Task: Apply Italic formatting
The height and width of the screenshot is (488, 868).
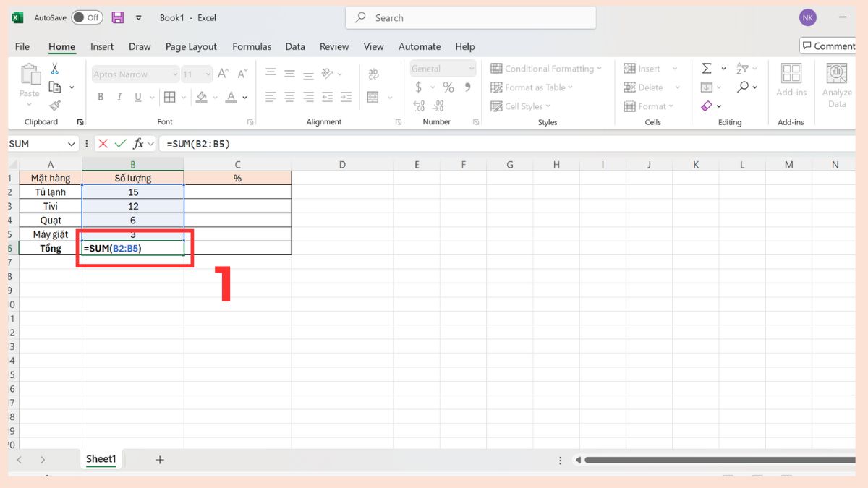Action: pyautogui.click(x=119, y=96)
